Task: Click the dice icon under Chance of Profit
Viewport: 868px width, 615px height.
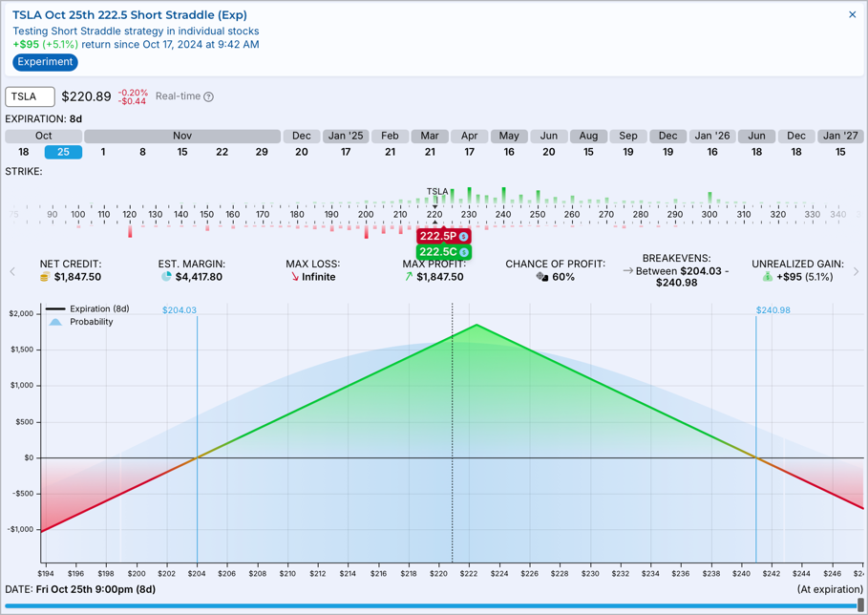Action: [542, 277]
